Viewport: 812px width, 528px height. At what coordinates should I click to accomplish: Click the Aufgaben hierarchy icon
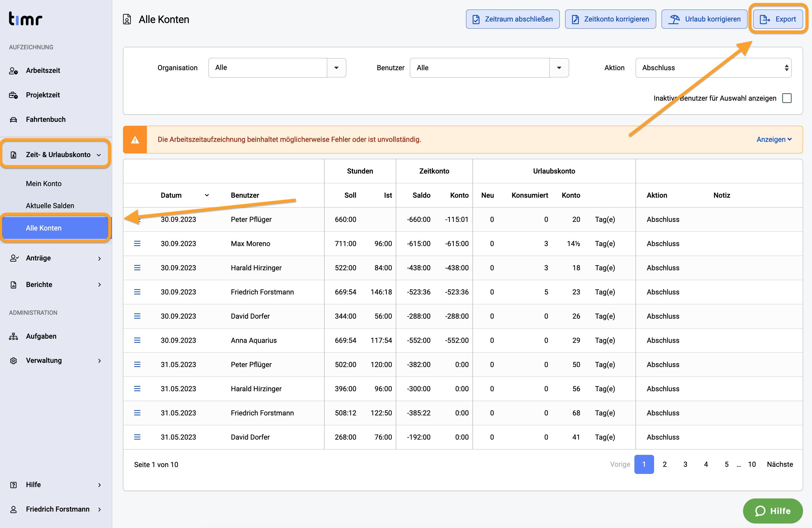pyautogui.click(x=13, y=336)
